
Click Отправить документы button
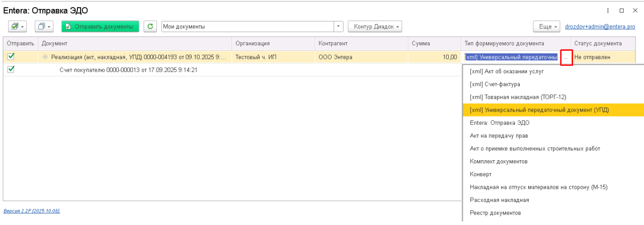[x=100, y=26]
